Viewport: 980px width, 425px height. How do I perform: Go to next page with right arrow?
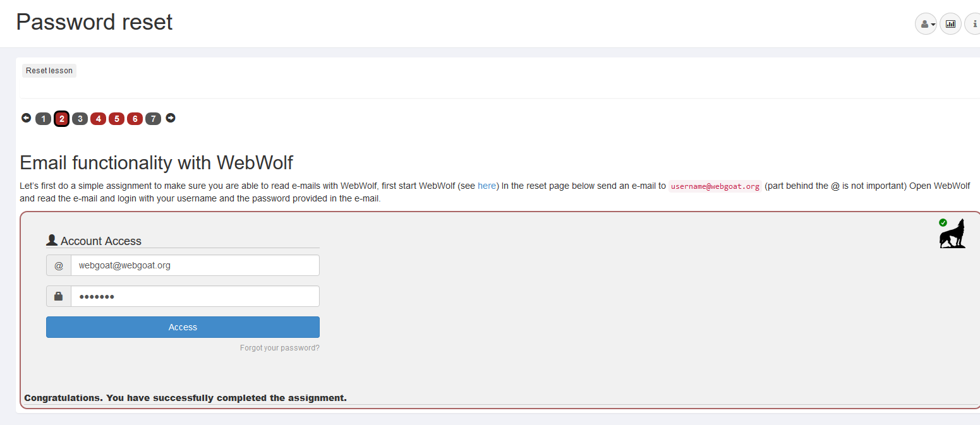171,117
